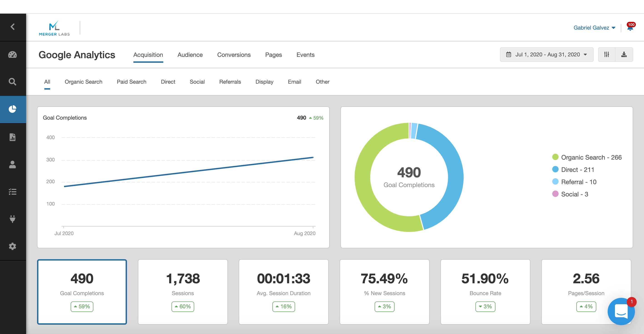Click the down 3% badge under Bounce Rate

click(485, 306)
